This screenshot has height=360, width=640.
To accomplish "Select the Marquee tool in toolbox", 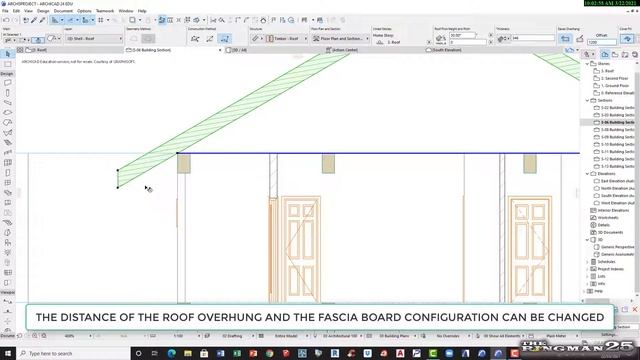I will tap(7, 64).
